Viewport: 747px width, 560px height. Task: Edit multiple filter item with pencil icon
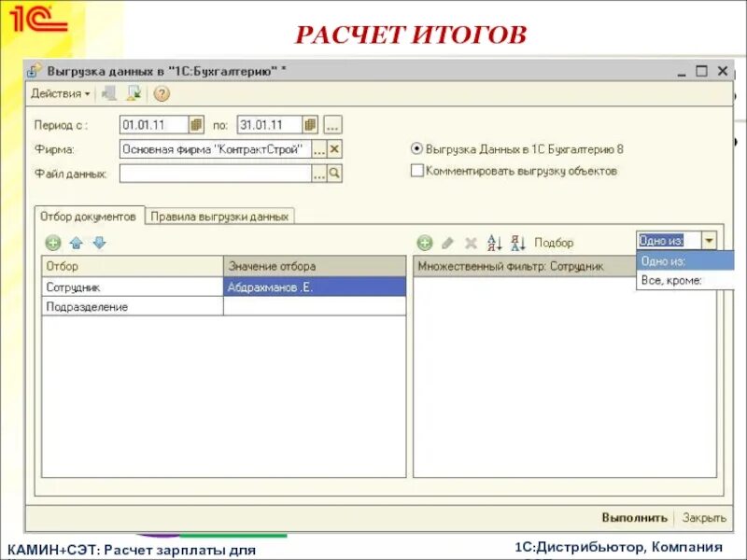(447, 243)
